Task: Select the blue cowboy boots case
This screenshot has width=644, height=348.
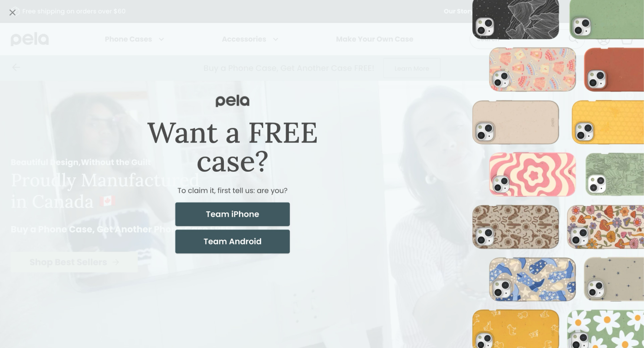Action: [x=532, y=279]
